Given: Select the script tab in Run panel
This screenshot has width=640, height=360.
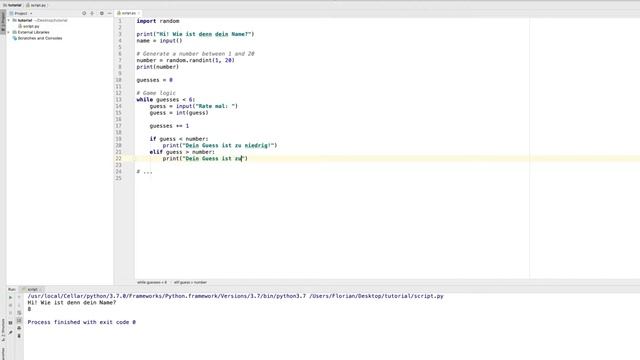Looking at the screenshot, I should pos(32,289).
